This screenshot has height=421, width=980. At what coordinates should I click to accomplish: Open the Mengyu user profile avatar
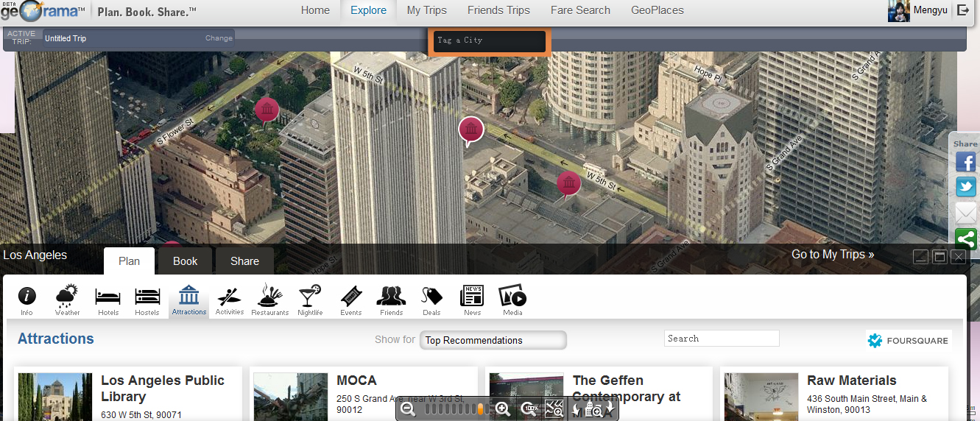pyautogui.click(x=898, y=10)
